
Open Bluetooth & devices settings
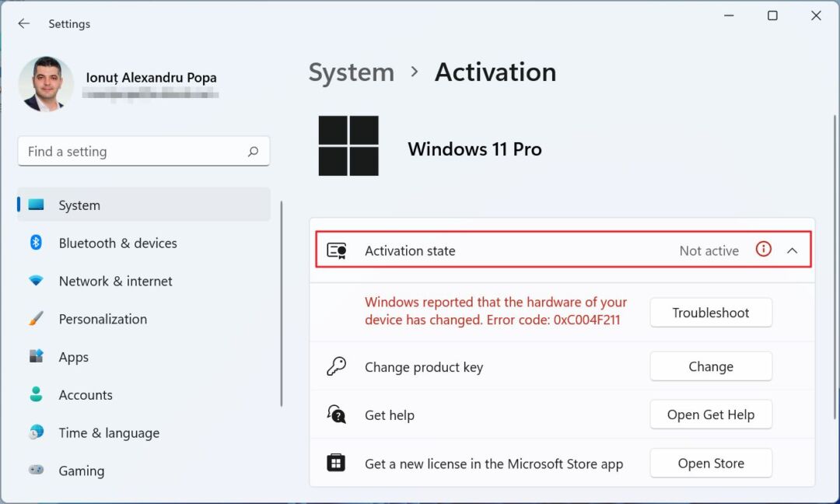click(x=117, y=243)
